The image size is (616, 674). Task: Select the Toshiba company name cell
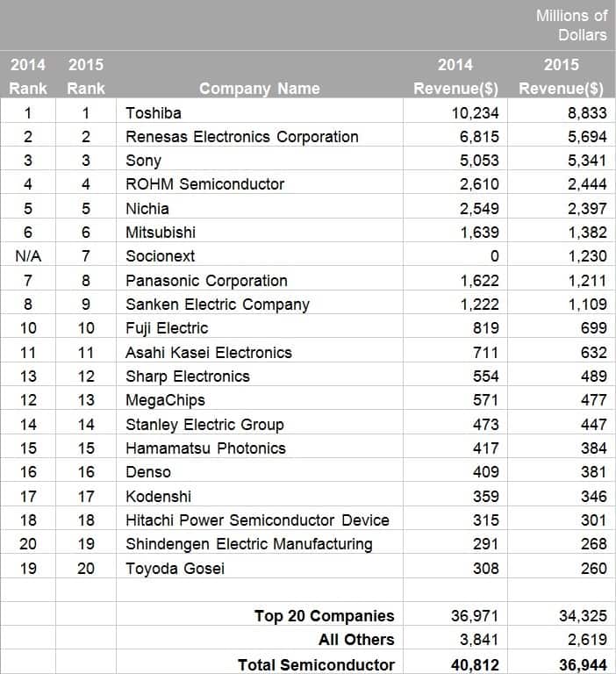259,112
